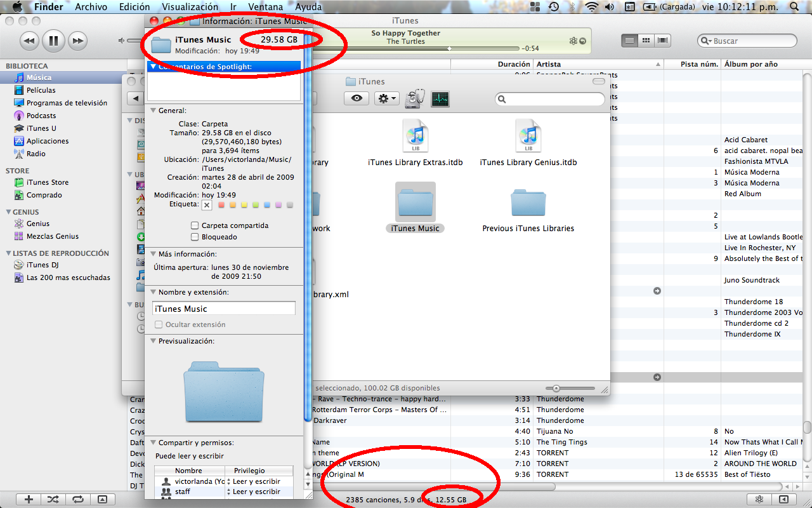Open Radio in the iTunes sidebar
Image resolution: width=812 pixels, height=508 pixels.
click(36, 154)
